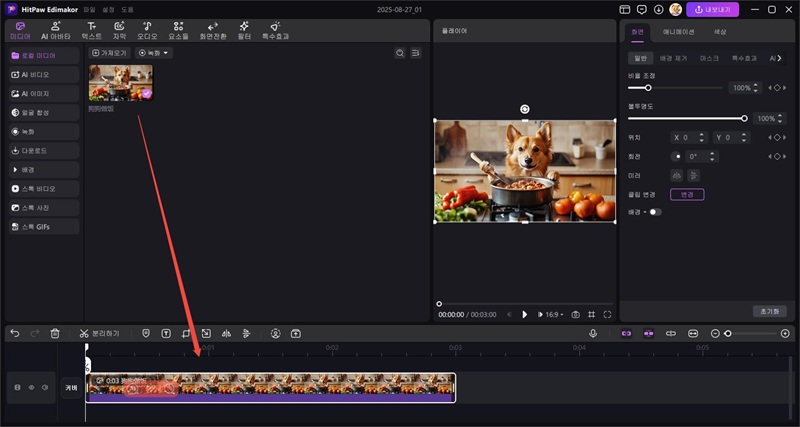Open the 자막 subtitles tool tab
The image size is (800, 427).
119,31
